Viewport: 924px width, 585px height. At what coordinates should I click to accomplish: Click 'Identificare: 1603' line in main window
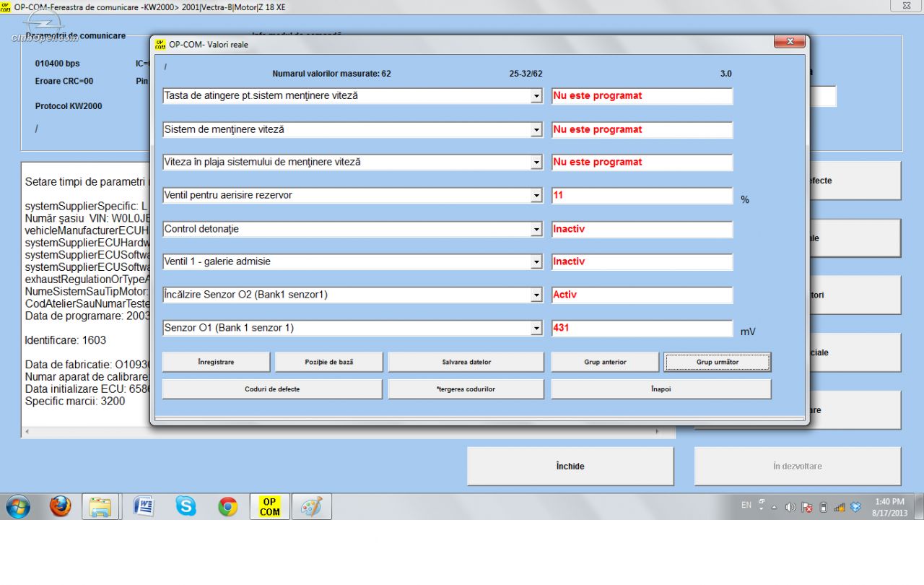(x=65, y=340)
